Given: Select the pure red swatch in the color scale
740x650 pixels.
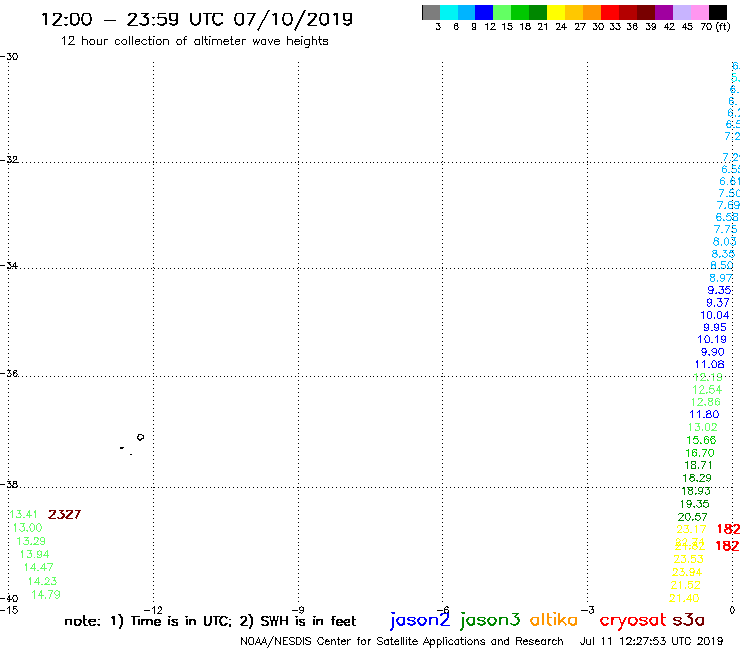Looking at the screenshot, I should 610,12.
